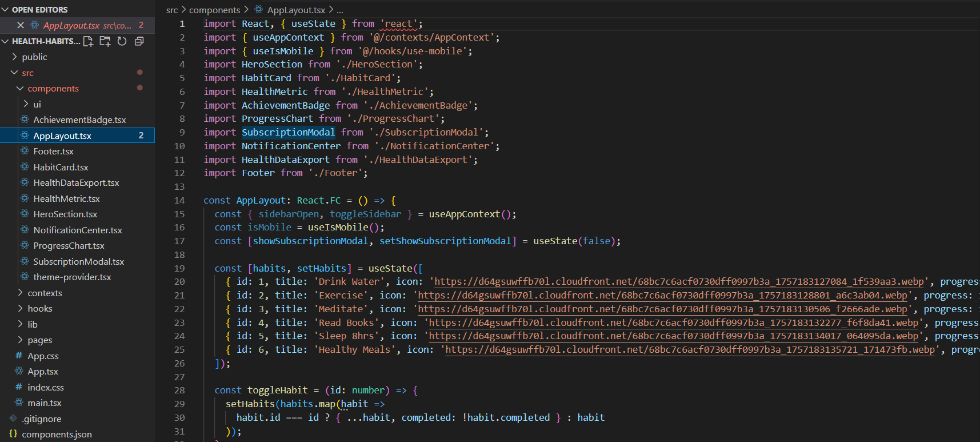Open Meditate icon URL link
The height and width of the screenshot is (442, 980).
(x=662, y=309)
